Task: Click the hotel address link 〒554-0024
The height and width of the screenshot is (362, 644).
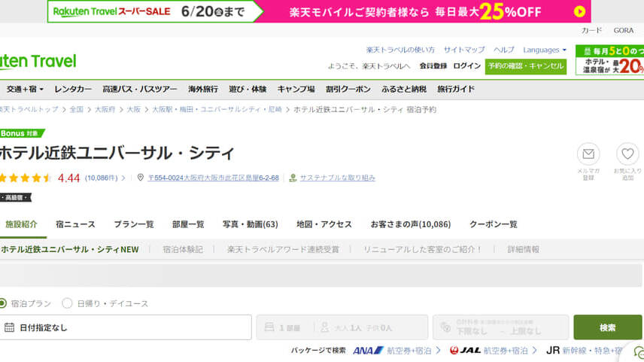Action: (x=213, y=178)
